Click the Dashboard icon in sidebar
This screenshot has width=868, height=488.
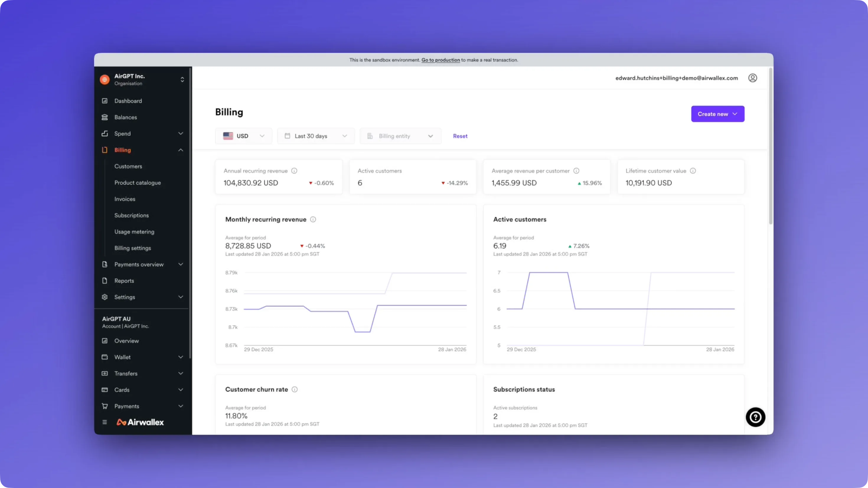pos(105,101)
